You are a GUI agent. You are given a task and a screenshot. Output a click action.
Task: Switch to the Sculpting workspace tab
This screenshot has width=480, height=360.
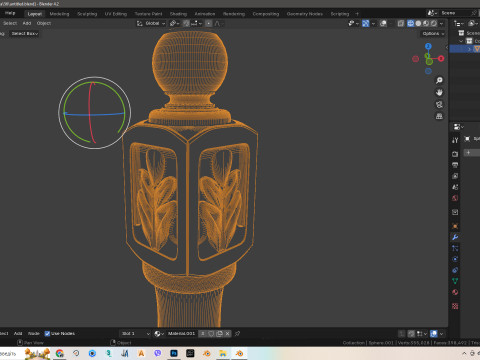click(87, 14)
